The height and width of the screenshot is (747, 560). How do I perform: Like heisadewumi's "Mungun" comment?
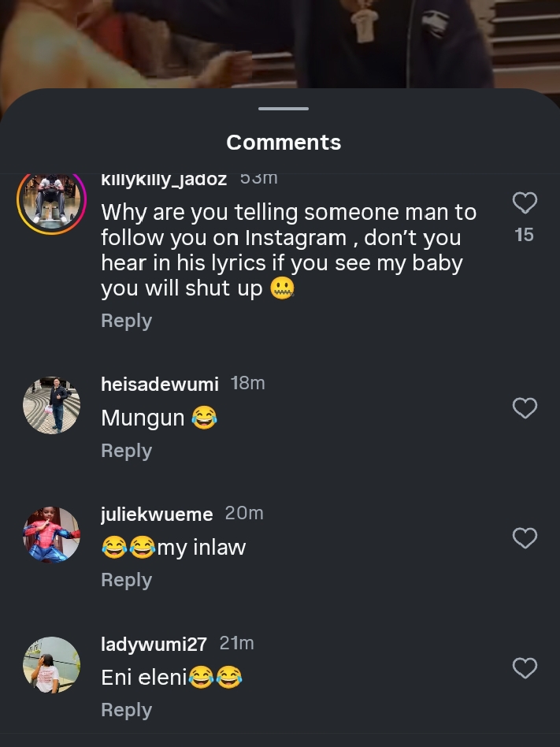(525, 408)
